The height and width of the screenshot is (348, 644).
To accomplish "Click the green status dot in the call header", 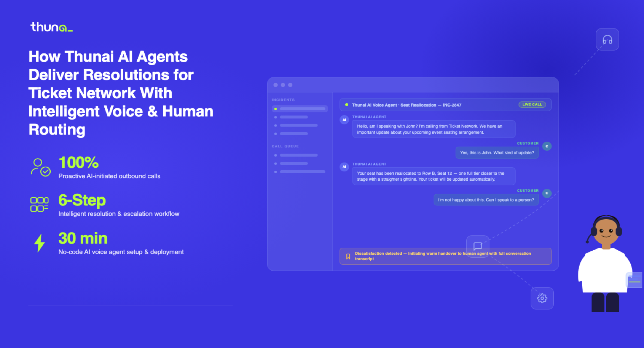I will point(347,105).
